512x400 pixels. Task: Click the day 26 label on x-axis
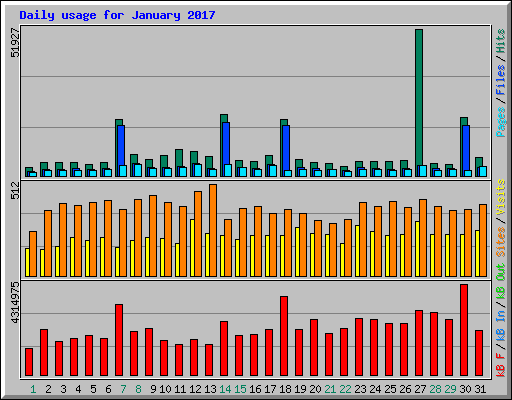(405, 389)
